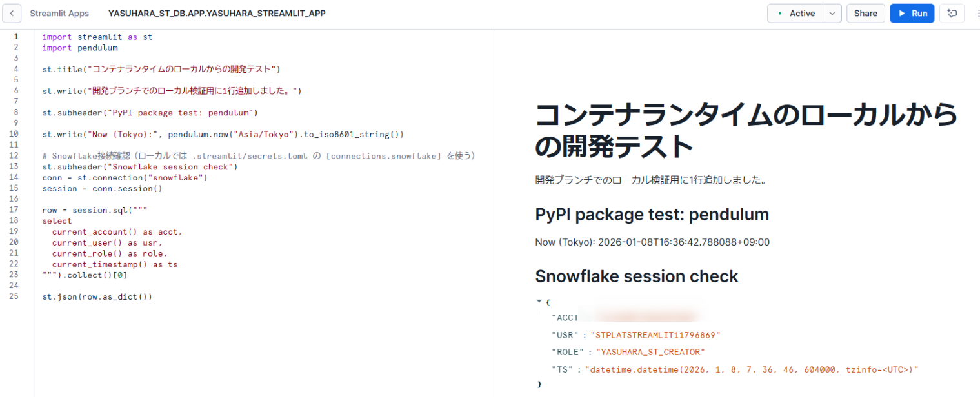
Task: Open the feedback chat icon
Action: click(x=952, y=14)
